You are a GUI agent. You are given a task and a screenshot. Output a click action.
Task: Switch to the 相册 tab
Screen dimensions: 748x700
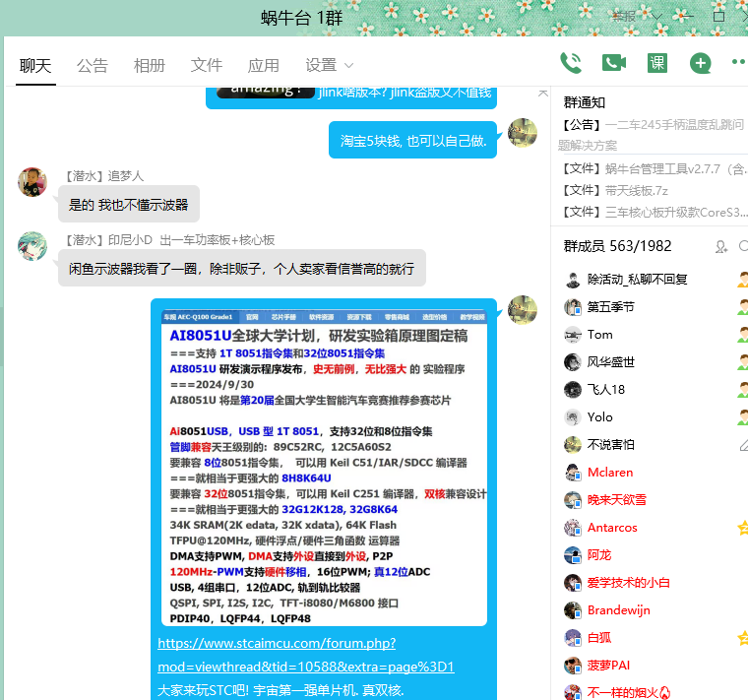(150, 65)
